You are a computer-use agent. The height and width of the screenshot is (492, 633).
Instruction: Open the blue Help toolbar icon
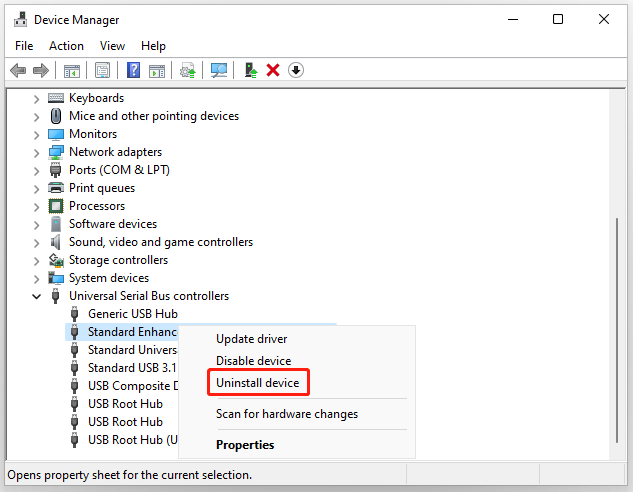(132, 70)
